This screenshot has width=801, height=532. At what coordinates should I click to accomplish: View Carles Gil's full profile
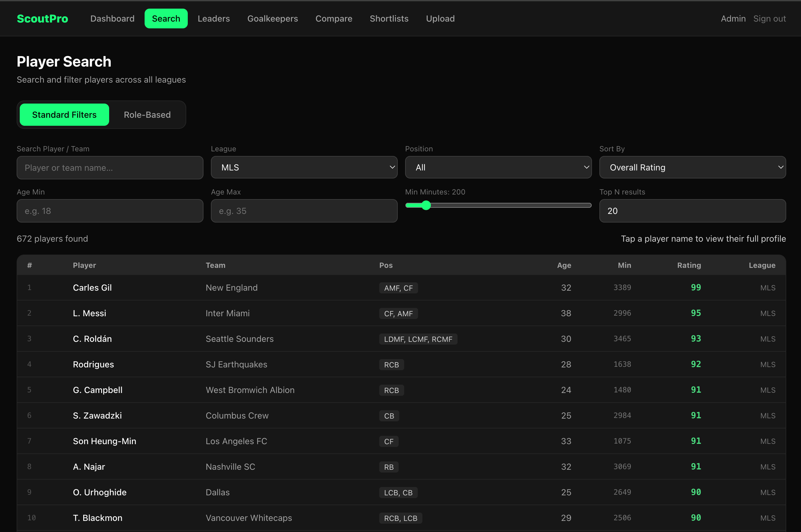pyautogui.click(x=92, y=287)
